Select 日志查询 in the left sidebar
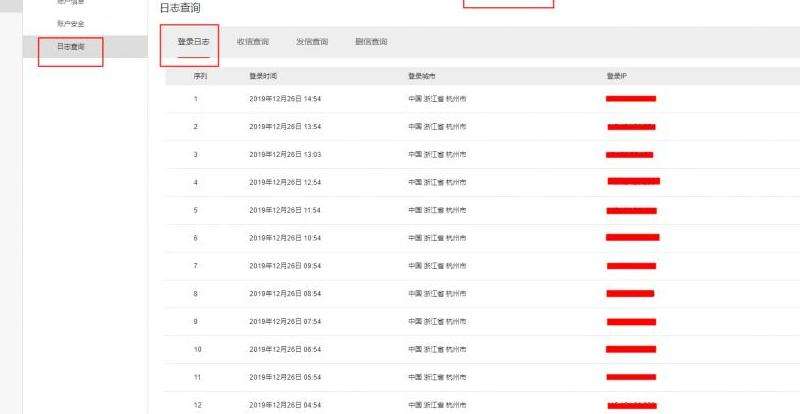Screen dimensions: 800x414 click(x=71, y=47)
